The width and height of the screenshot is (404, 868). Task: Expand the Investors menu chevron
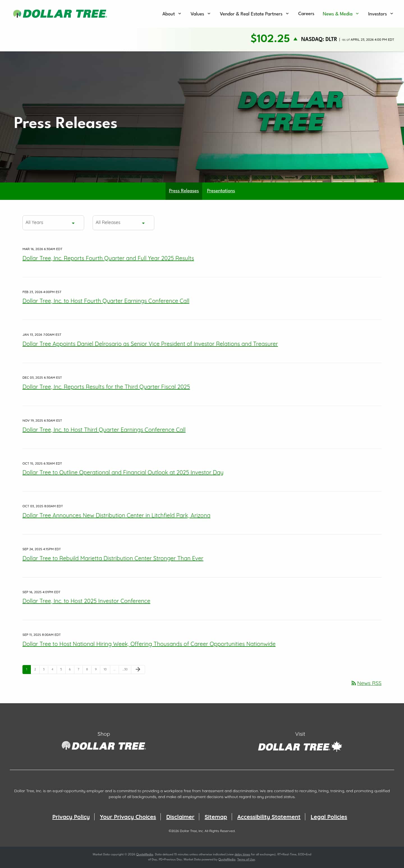392,14
